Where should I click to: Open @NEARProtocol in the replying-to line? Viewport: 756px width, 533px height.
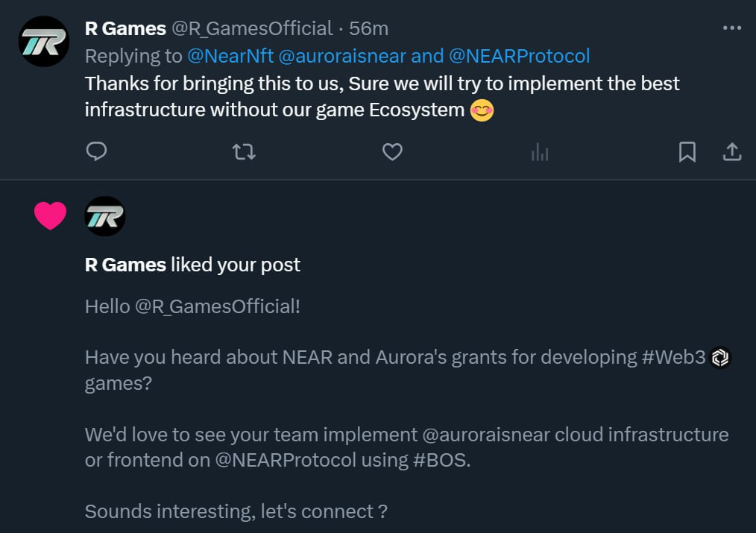coord(519,56)
